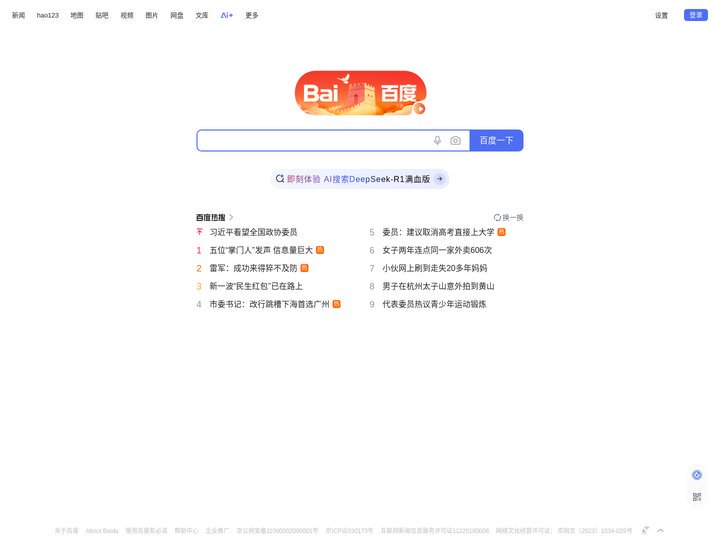Open hot search 五位"掌门人"发声 信息量巨大
720x540 pixels.
[261, 250]
